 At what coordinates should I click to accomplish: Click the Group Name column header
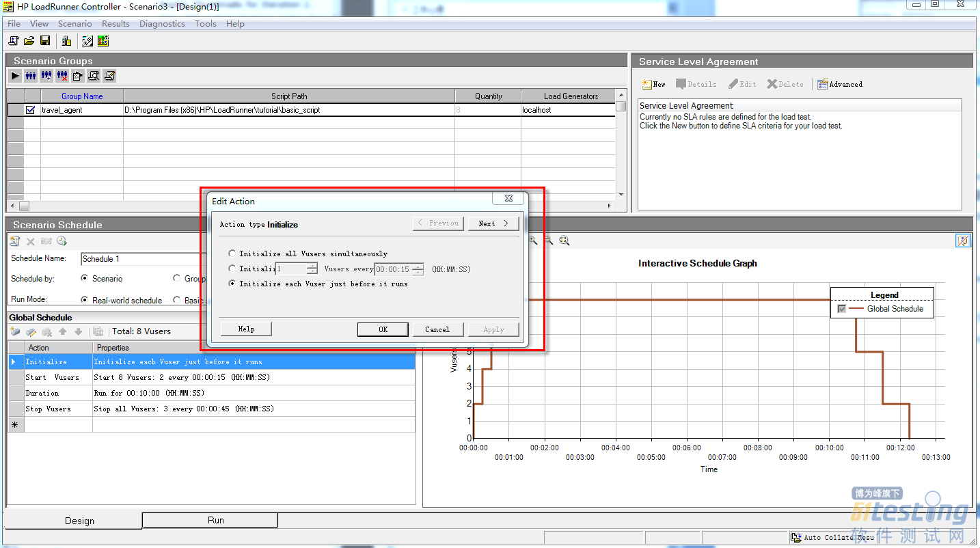[82, 96]
